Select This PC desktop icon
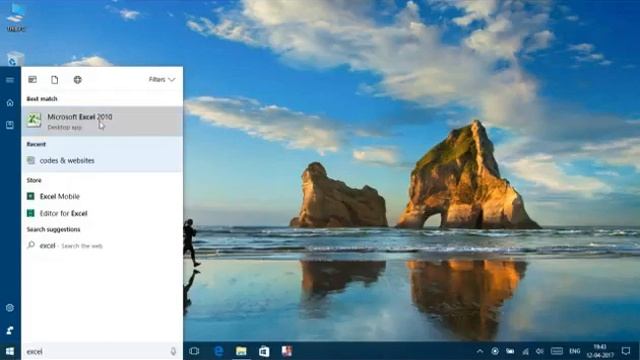Screen dimensions: 640x360 pyautogui.click(x=16, y=17)
